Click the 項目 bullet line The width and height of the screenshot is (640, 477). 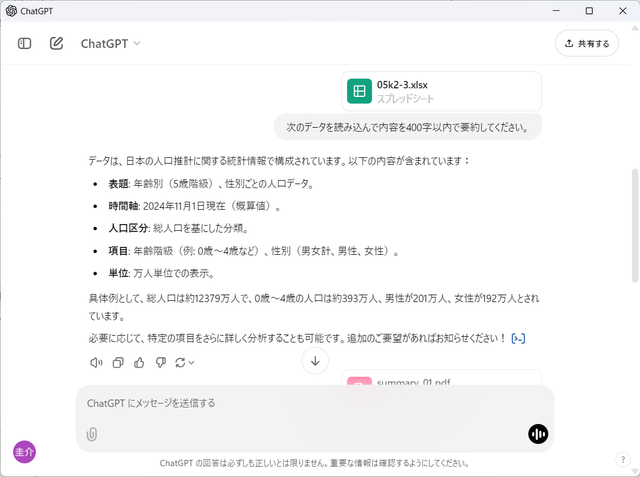254,251
